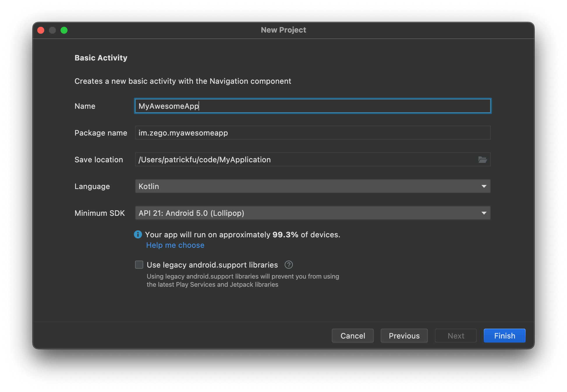This screenshot has width=567, height=392.
Task: Focus the Name text field
Action: tap(312, 106)
